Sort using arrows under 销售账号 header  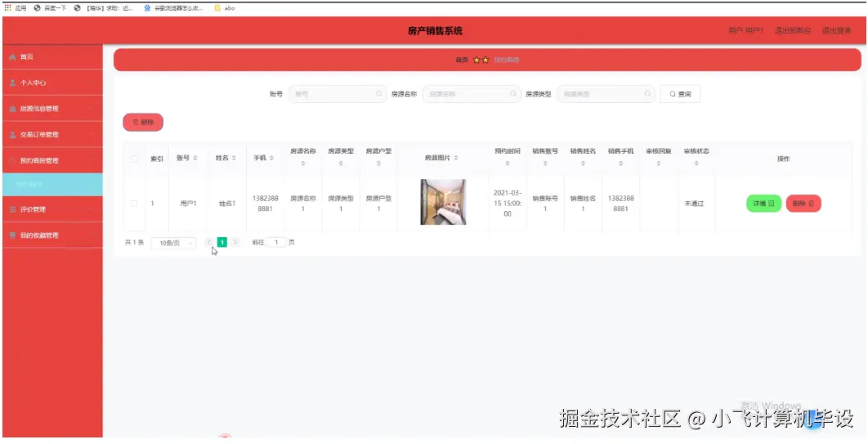point(545,164)
